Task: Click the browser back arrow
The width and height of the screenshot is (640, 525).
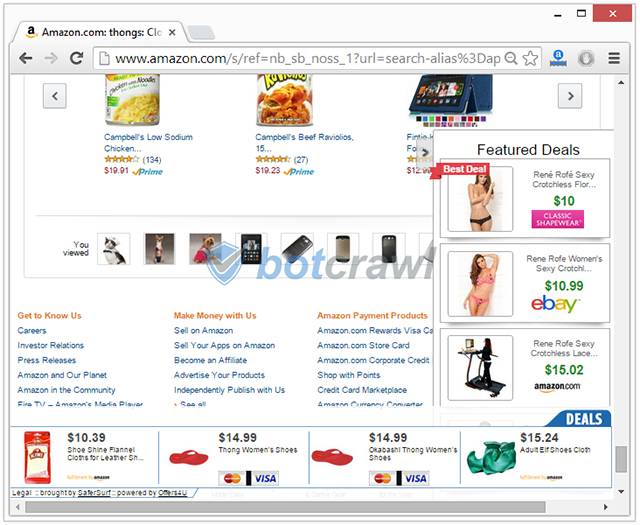Action: 26,59
